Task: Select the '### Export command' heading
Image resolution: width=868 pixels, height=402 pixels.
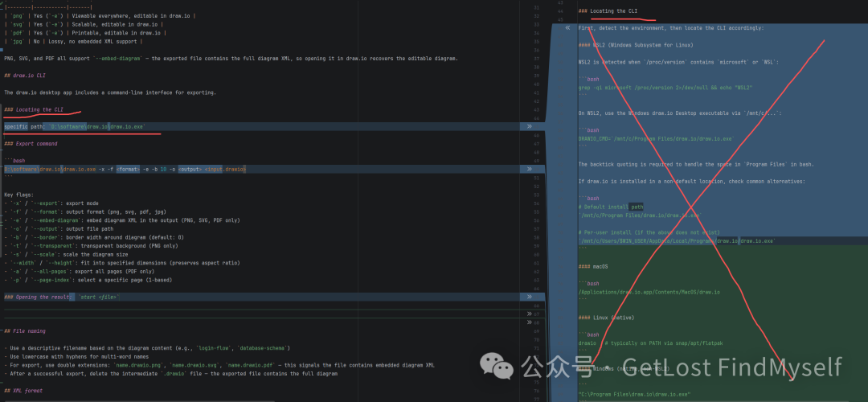Action: coord(31,143)
